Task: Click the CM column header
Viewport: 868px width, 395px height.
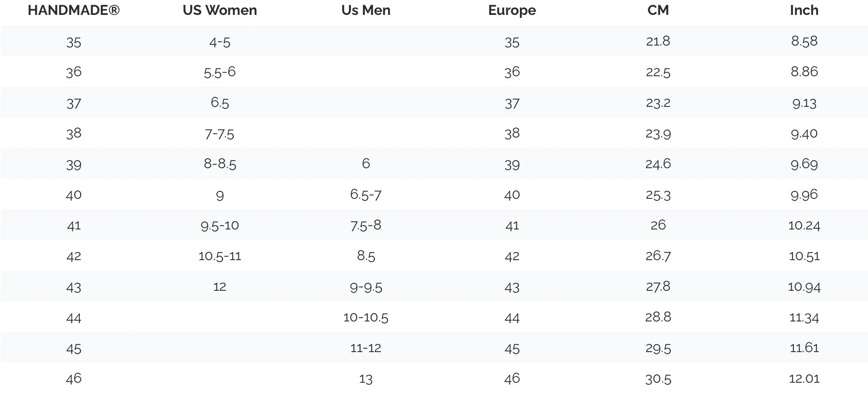Action: coord(658,10)
